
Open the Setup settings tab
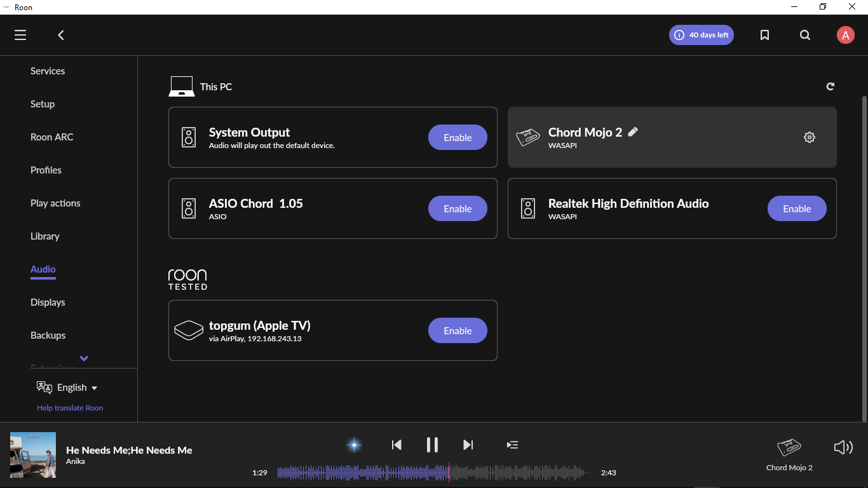[43, 104]
